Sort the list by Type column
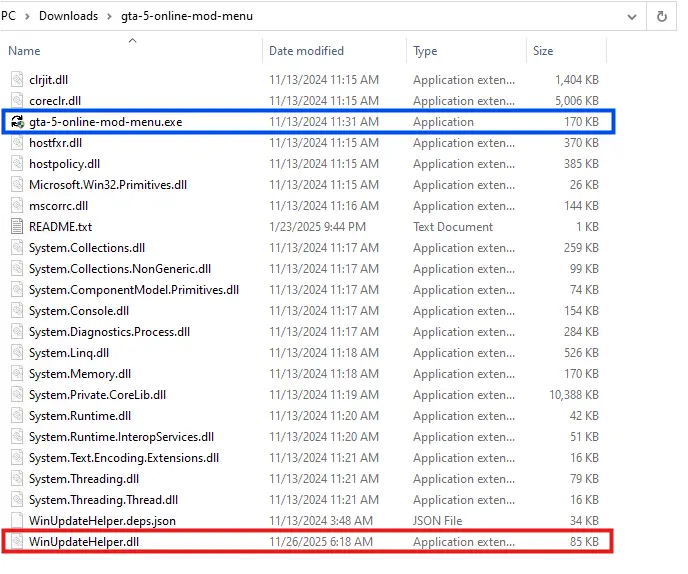This screenshot has height=574, width=688. (x=425, y=51)
